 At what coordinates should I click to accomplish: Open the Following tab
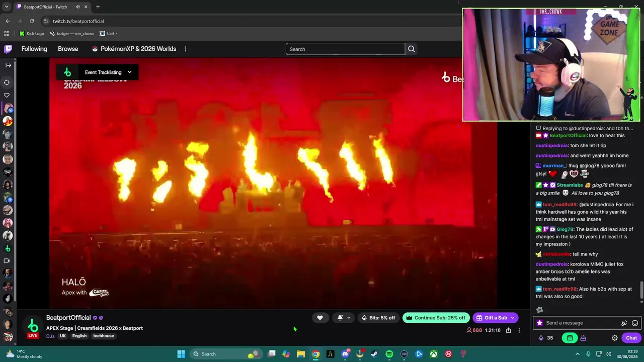34,49
